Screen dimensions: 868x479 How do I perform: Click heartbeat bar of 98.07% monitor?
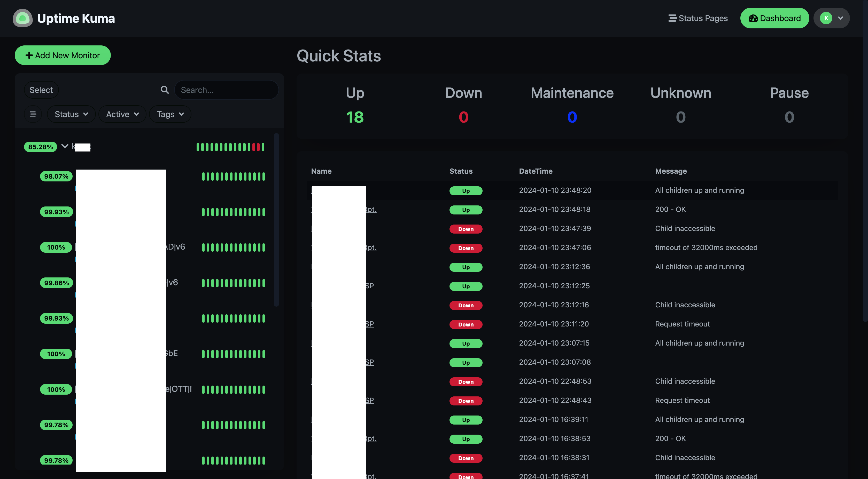233,176
